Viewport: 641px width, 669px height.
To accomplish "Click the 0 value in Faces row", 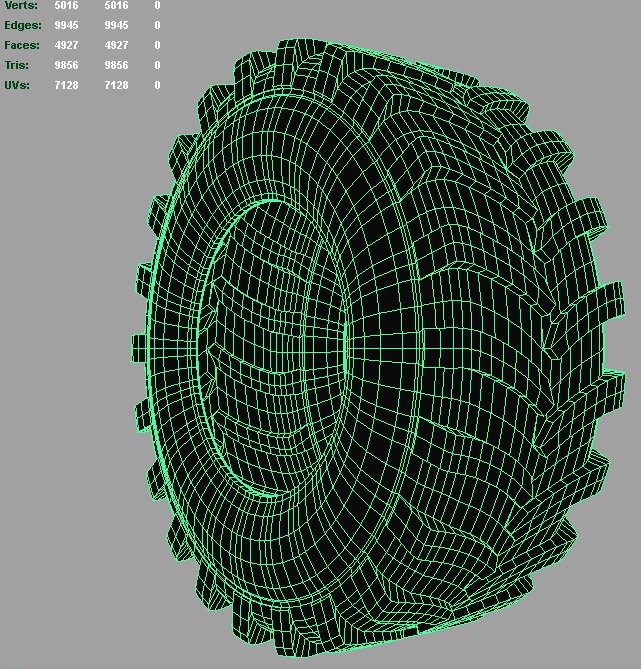I will [x=157, y=45].
